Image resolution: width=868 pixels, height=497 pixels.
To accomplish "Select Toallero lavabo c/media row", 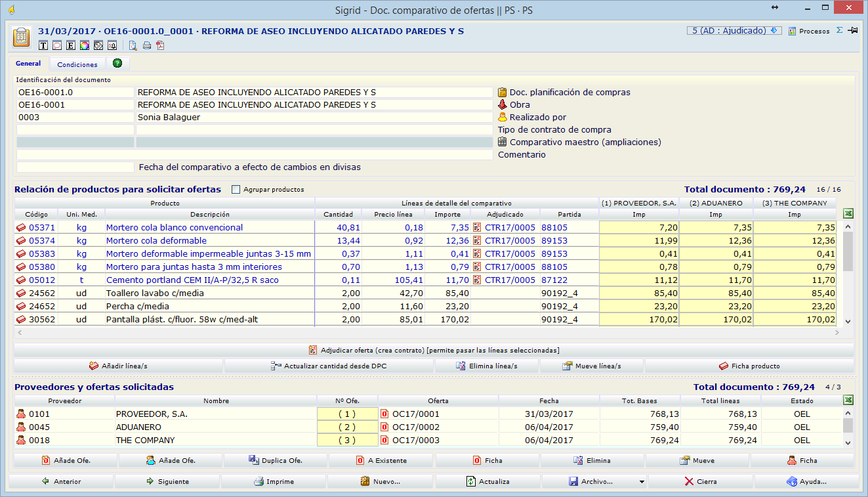I will [x=425, y=293].
